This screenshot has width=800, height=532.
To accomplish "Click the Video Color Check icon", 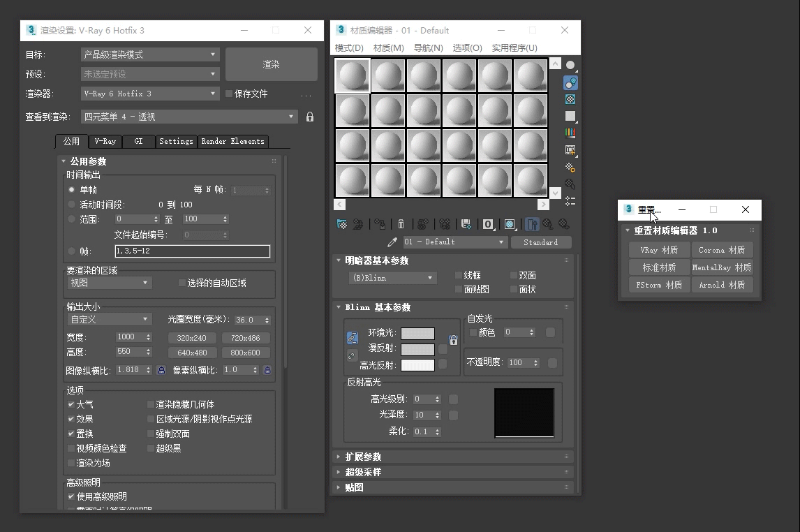I will [570, 133].
